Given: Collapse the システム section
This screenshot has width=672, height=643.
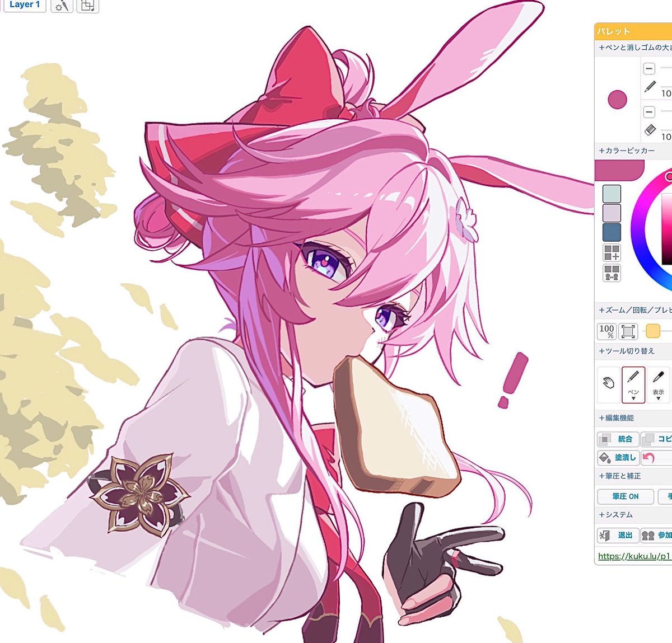Looking at the screenshot, I should (633, 514).
